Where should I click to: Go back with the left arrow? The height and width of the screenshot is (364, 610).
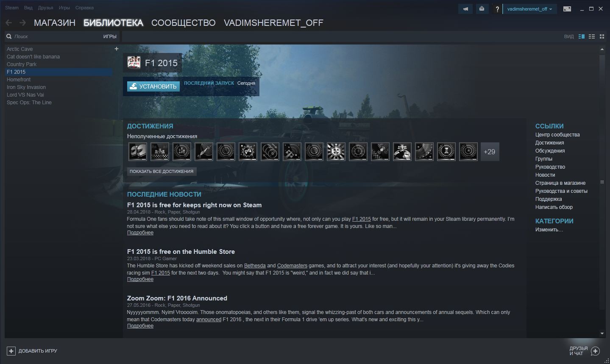(8, 23)
